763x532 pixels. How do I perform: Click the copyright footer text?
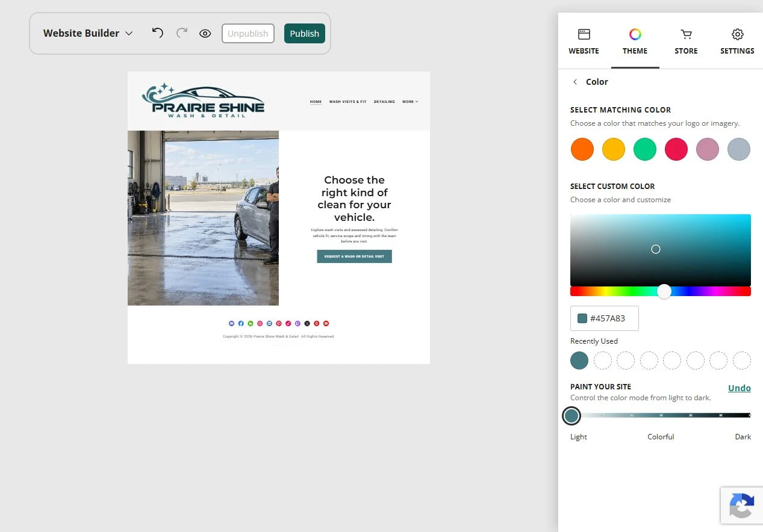[x=279, y=336]
